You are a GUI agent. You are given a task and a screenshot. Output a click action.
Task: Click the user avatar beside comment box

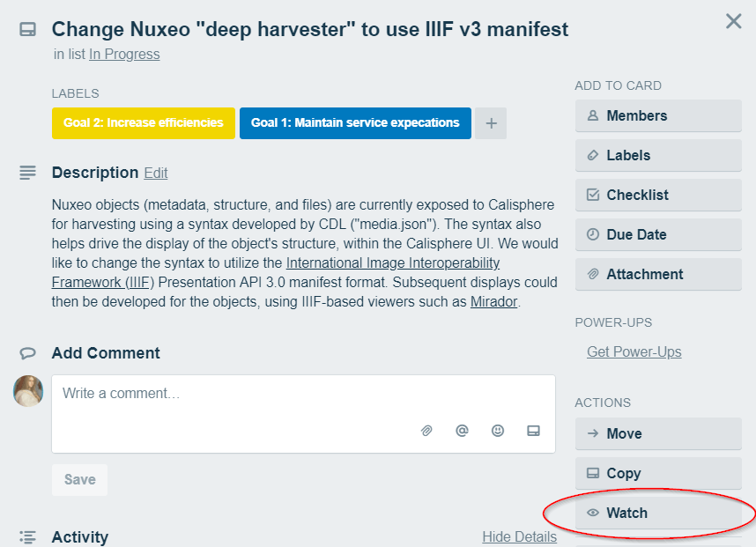[x=28, y=391]
